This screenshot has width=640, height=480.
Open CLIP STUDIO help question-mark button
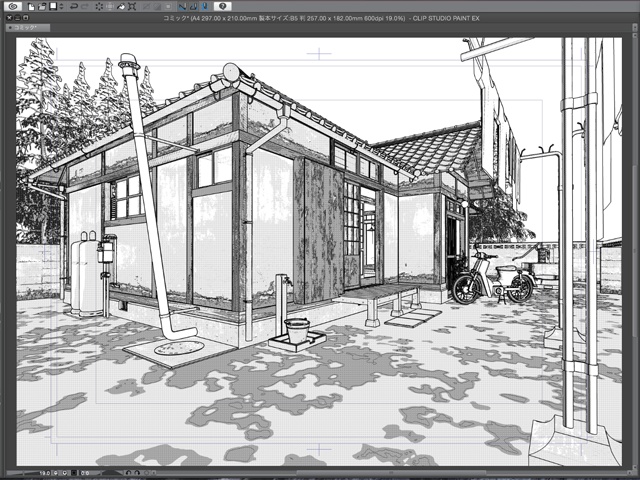222,6
